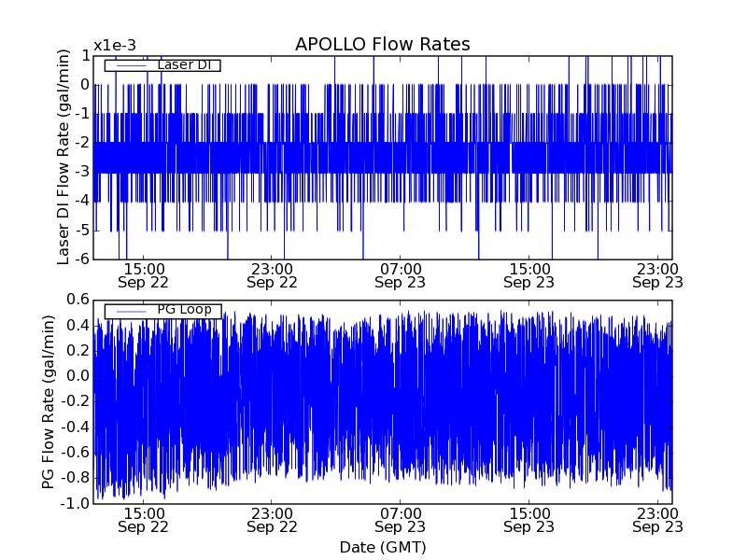
Task: Click the '-0.6' tick on PG Flow axis
Action: click(x=75, y=453)
